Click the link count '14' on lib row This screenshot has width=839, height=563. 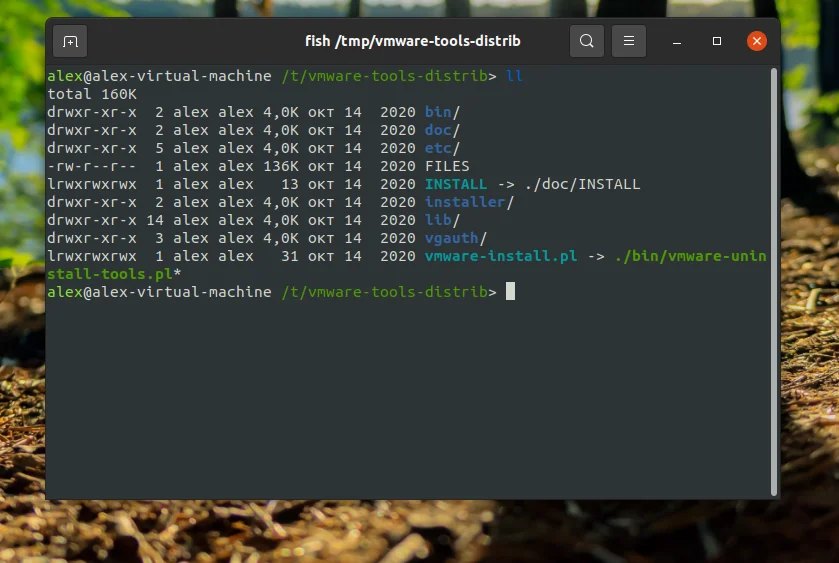[x=155, y=220]
